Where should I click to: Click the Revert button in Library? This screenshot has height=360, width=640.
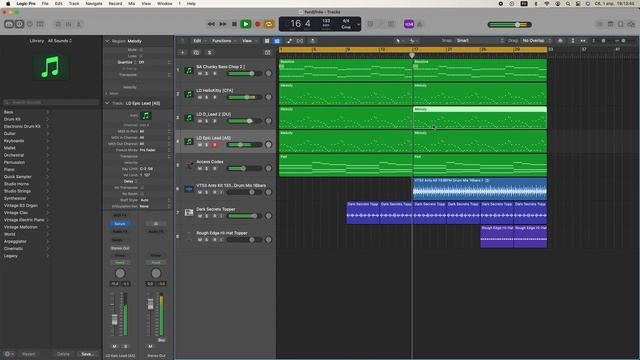point(29,354)
